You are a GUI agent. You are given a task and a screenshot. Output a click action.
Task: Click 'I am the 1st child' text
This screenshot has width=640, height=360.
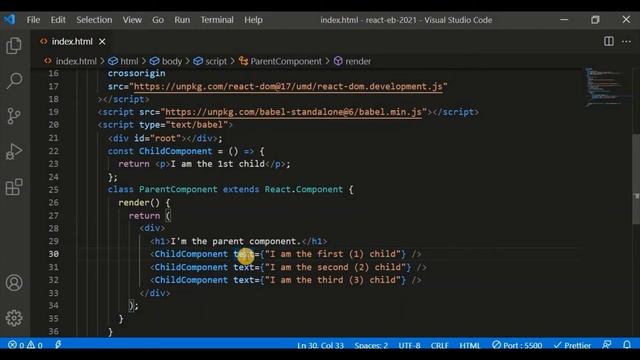point(218,164)
